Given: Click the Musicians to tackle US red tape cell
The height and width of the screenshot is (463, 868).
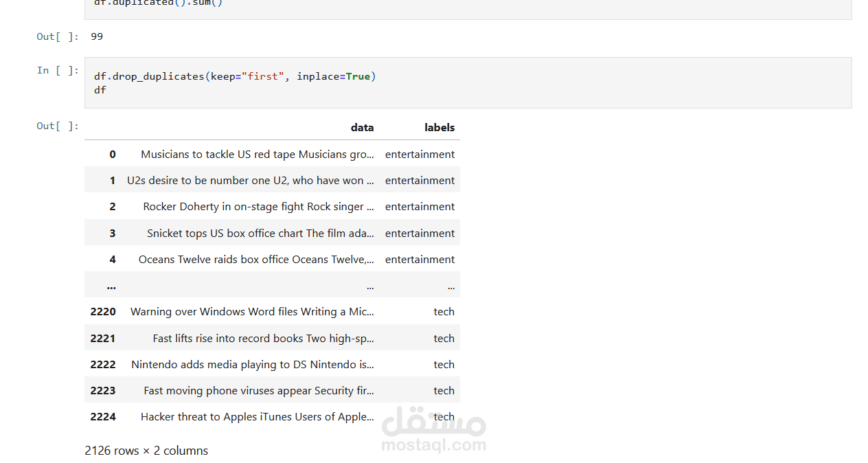Looking at the screenshot, I should pyautogui.click(x=258, y=155).
